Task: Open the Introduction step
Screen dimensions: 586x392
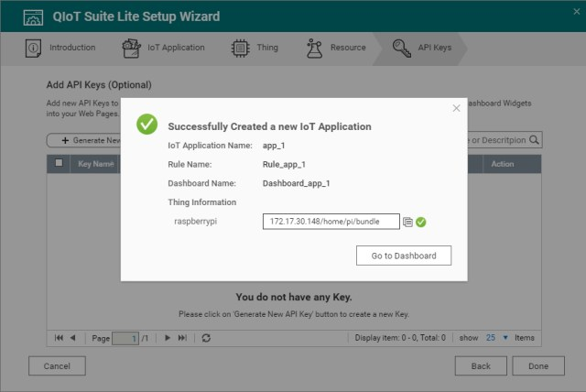Action: [60, 48]
